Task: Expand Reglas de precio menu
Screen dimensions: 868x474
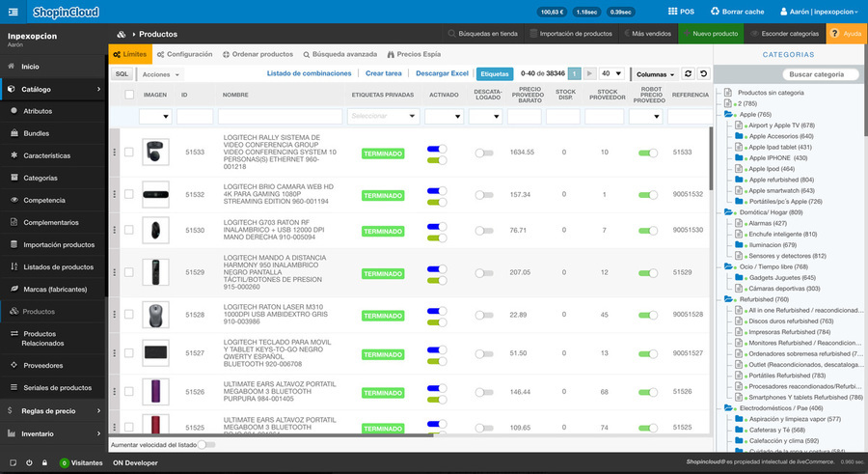Action: tap(53, 411)
